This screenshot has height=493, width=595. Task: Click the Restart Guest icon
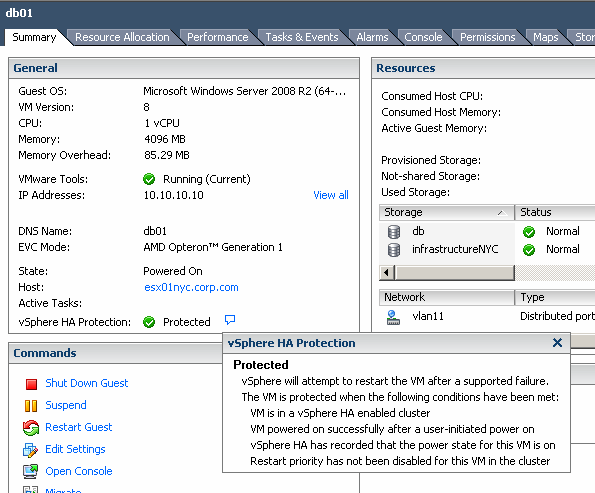click(x=31, y=428)
